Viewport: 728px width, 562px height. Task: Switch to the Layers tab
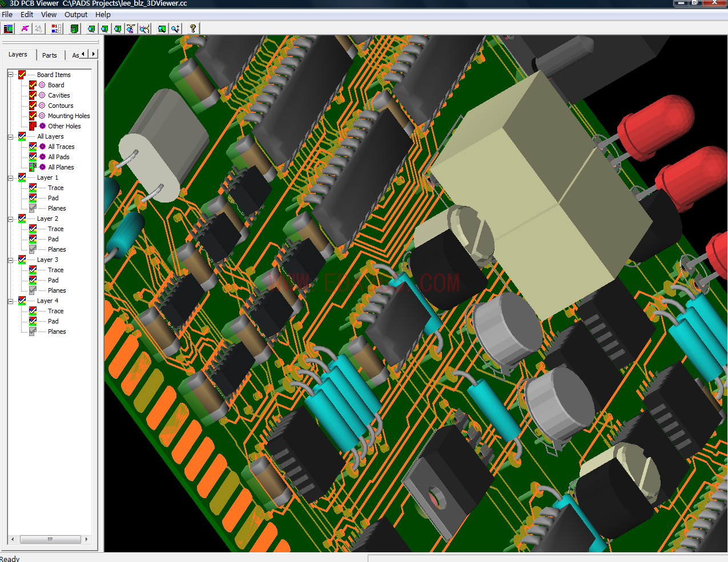(x=18, y=55)
